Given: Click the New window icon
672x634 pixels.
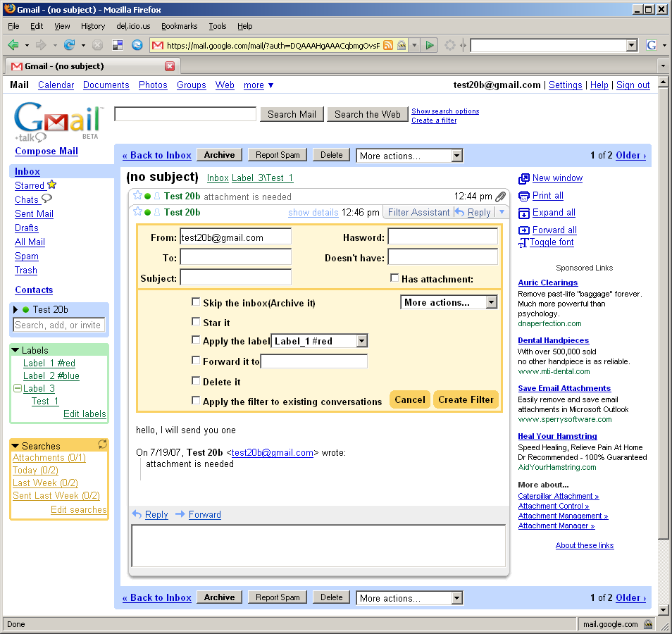Looking at the screenshot, I should [523, 178].
